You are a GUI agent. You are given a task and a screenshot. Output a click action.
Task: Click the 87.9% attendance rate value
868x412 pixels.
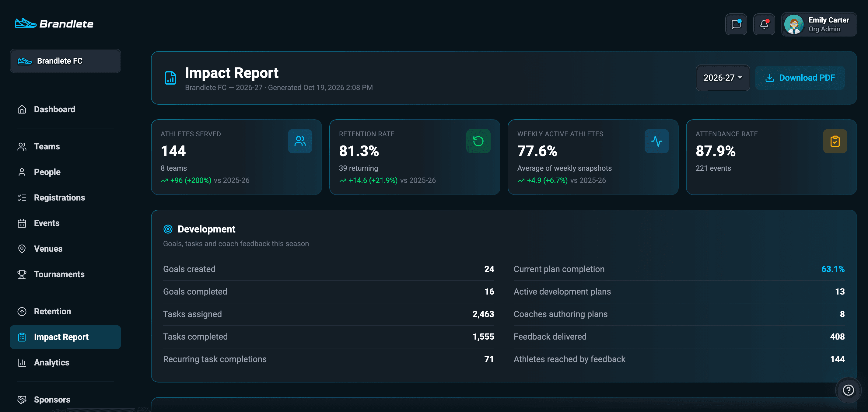[715, 151]
